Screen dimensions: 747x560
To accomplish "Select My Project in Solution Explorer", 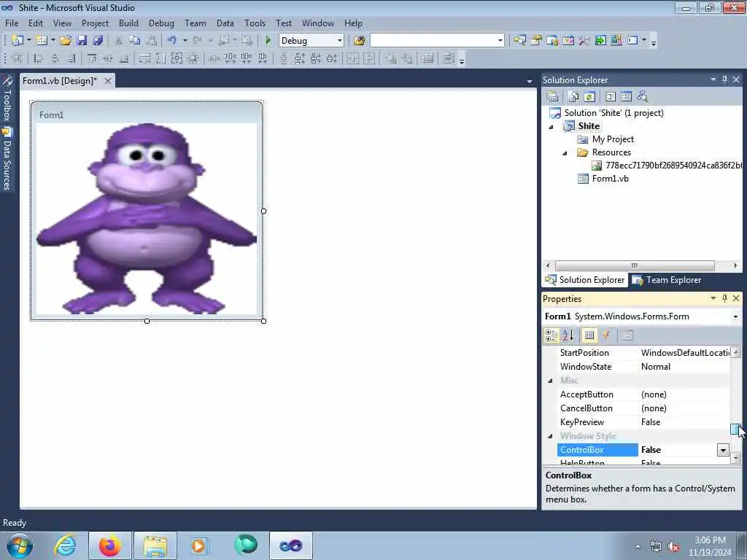I will (613, 139).
